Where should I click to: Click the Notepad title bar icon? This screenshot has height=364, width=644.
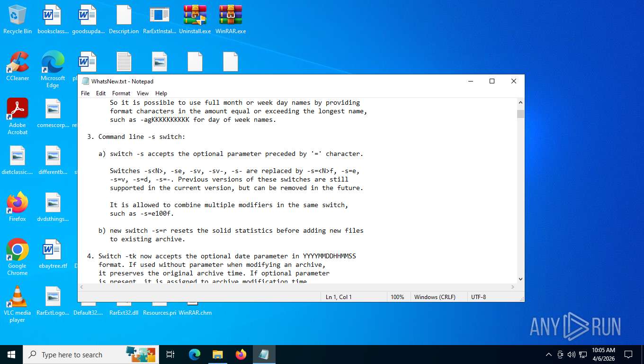(x=85, y=82)
